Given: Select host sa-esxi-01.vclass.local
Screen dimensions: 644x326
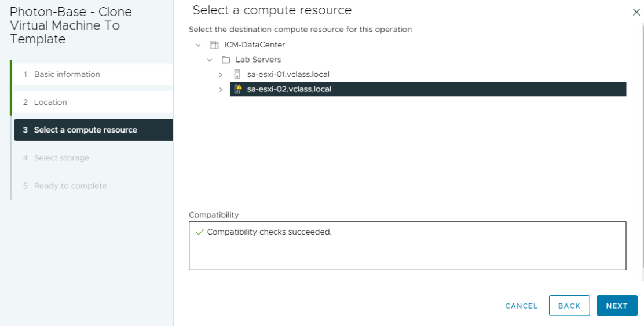Looking at the screenshot, I should 288,74.
